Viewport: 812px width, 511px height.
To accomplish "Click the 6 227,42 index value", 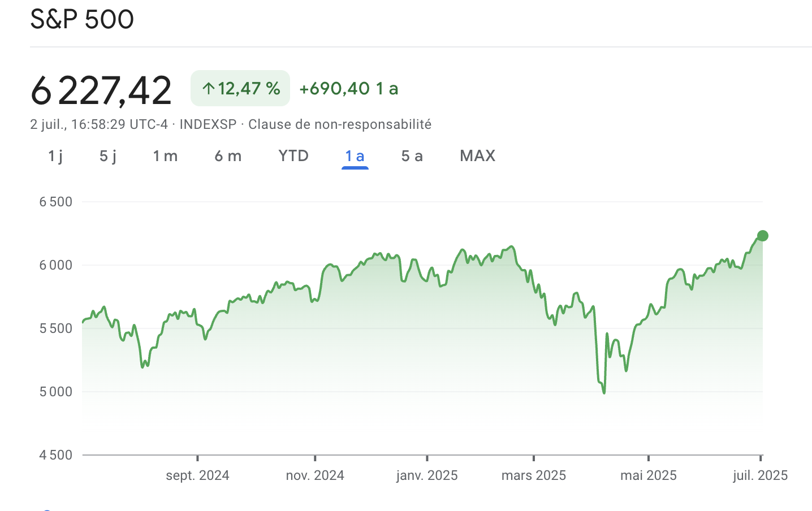I will coord(101,90).
